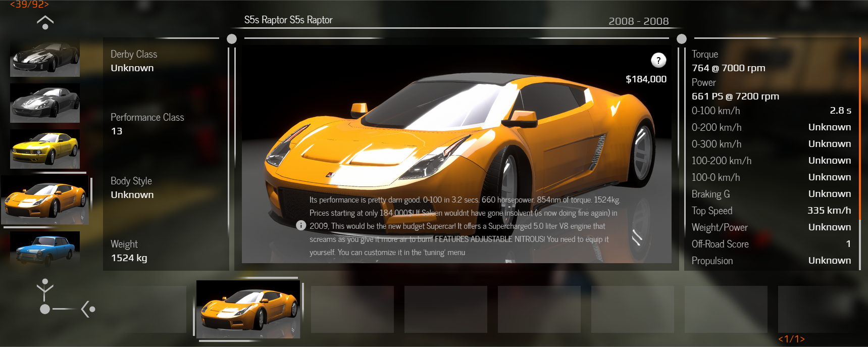Click the 0-300 km/h row

pos(771,143)
